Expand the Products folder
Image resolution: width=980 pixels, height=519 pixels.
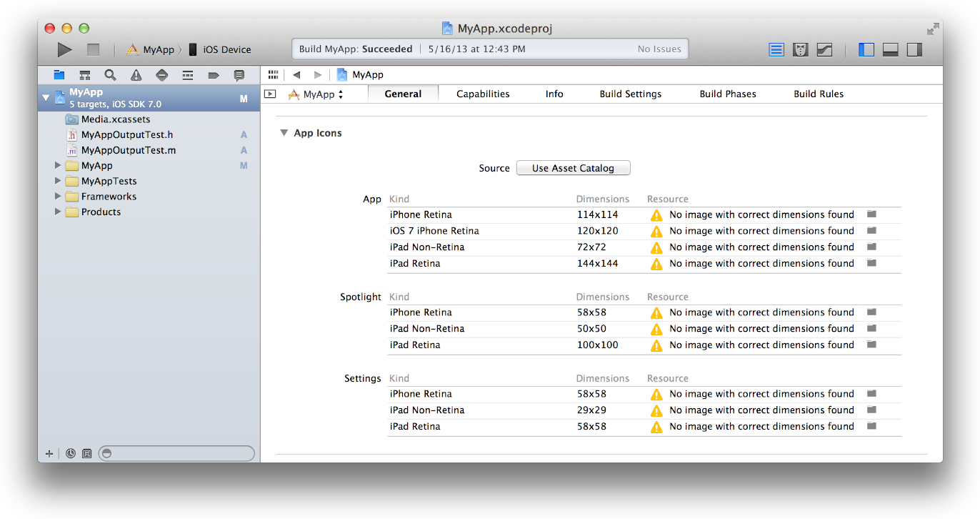point(58,212)
